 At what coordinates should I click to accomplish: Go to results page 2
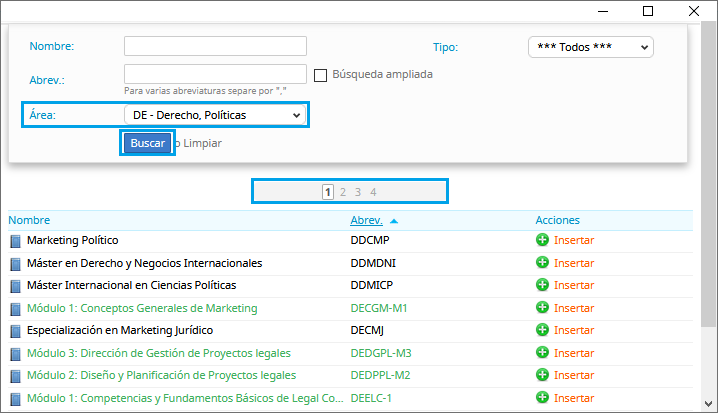[343, 192]
